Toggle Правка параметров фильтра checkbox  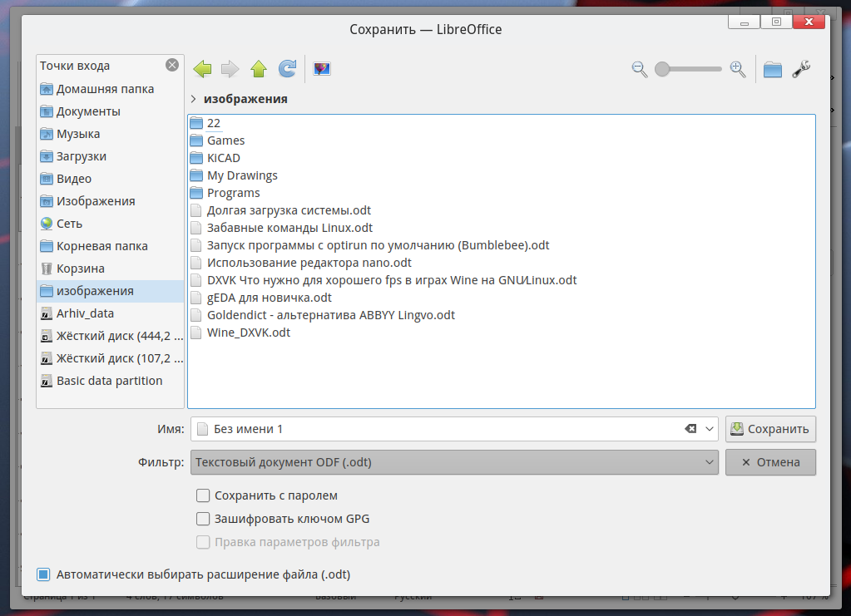click(203, 542)
